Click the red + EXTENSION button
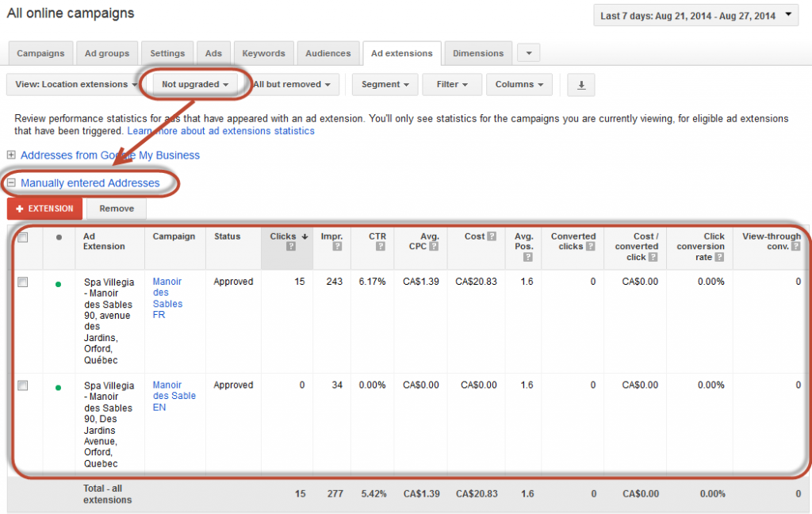This screenshot has height=514, width=812. coord(44,209)
